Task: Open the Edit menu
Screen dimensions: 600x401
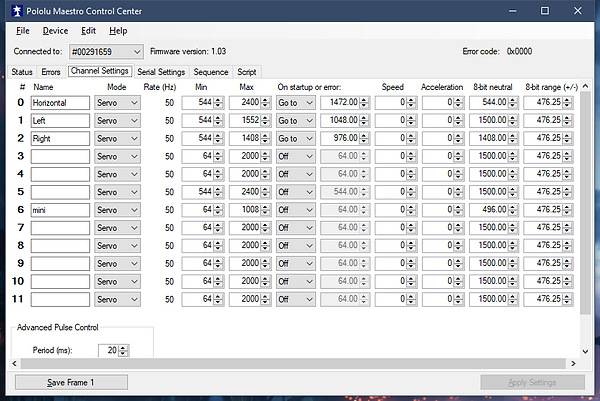Action: pyautogui.click(x=88, y=31)
